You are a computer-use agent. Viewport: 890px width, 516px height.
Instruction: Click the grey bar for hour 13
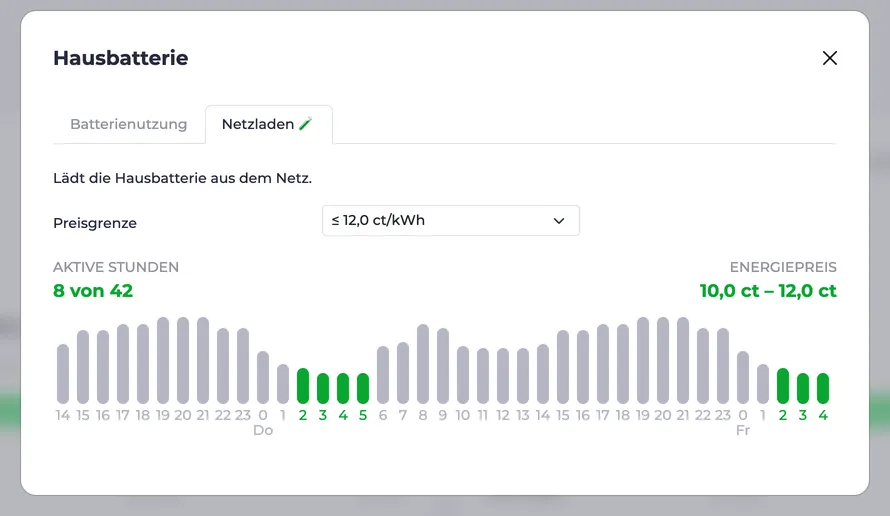pos(523,376)
